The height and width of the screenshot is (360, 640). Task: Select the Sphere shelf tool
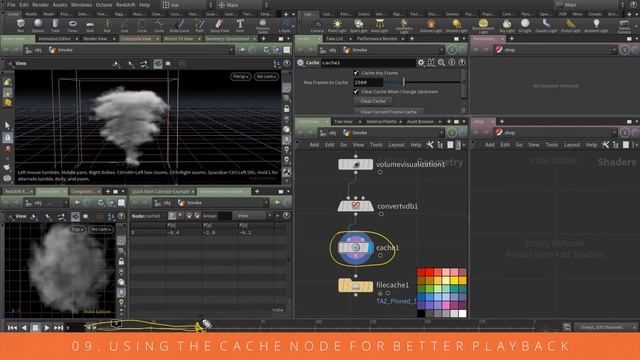pyautogui.click(x=38, y=25)
